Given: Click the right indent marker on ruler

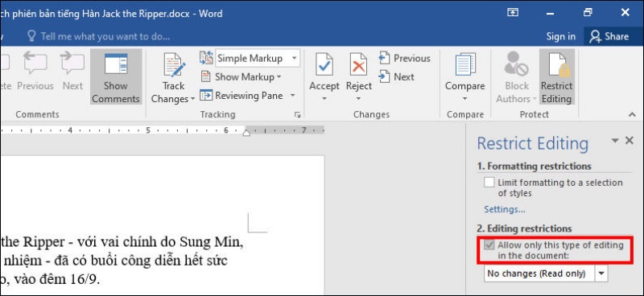Looking at the screenshot, I should [x=246, y=133].
